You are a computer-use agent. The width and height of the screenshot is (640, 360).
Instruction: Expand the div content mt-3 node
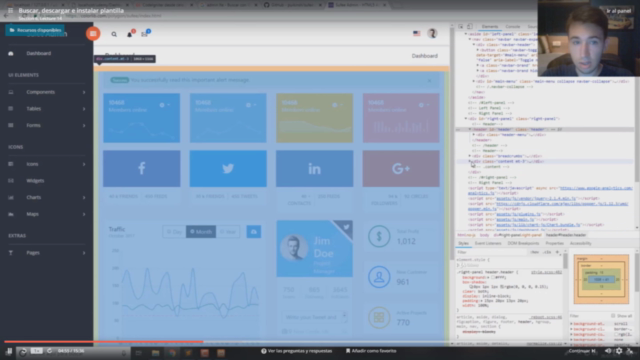pos(470,161)
